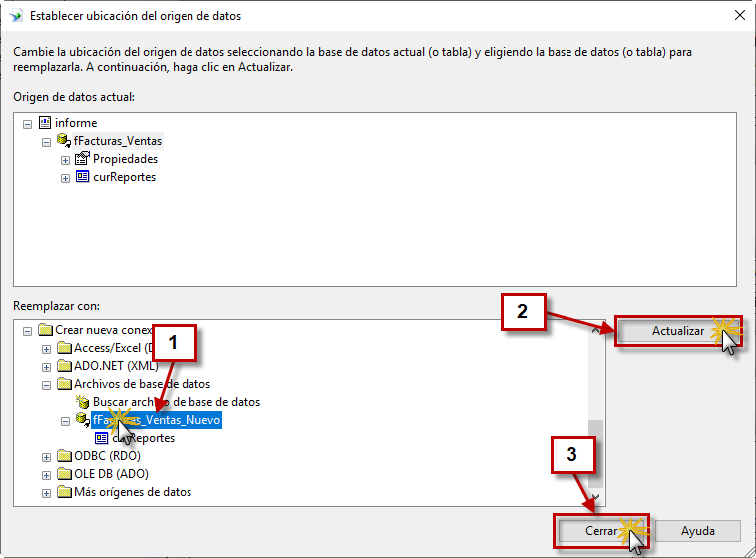
Task: Select ADO.NET (XML) tree item
Action: tap(116, 366)
